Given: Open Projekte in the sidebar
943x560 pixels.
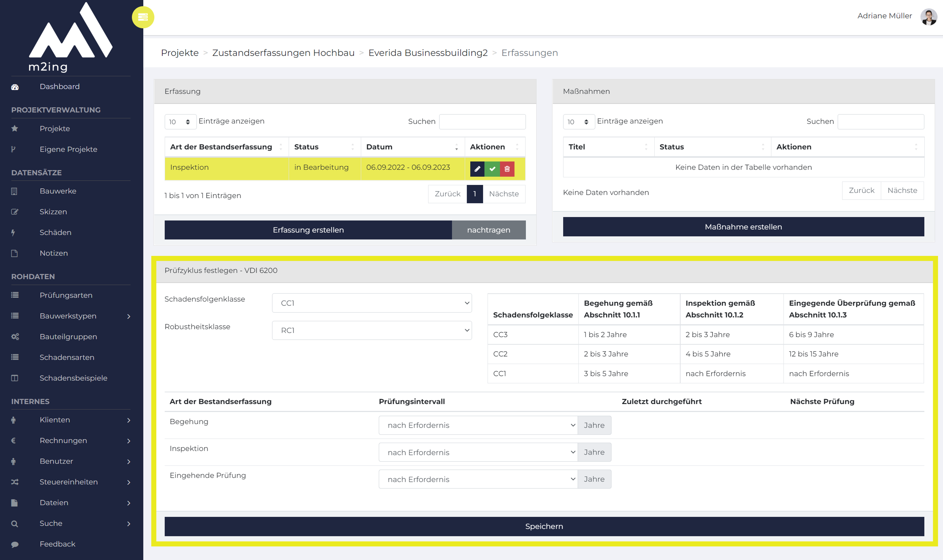Looking at the screenshot, I should pos(55,129).
